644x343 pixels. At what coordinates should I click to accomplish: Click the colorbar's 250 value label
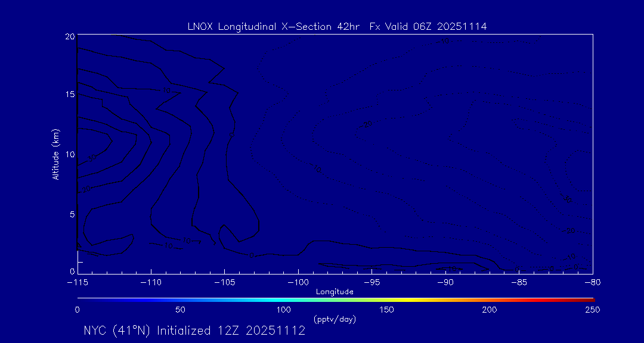tap(592, 310)
